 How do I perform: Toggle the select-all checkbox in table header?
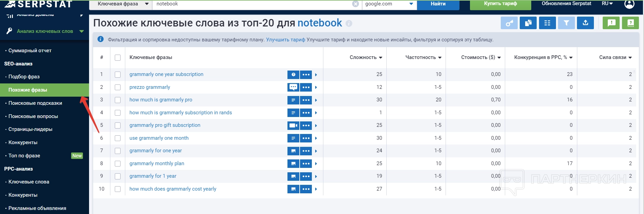tap(117, 58)
